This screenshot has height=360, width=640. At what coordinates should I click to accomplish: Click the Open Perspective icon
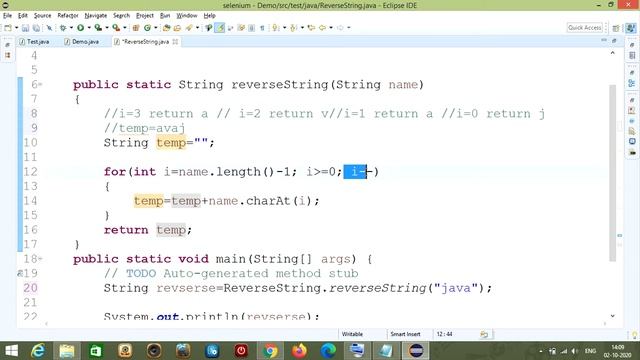pyautogui.click(x=616, y=28)
